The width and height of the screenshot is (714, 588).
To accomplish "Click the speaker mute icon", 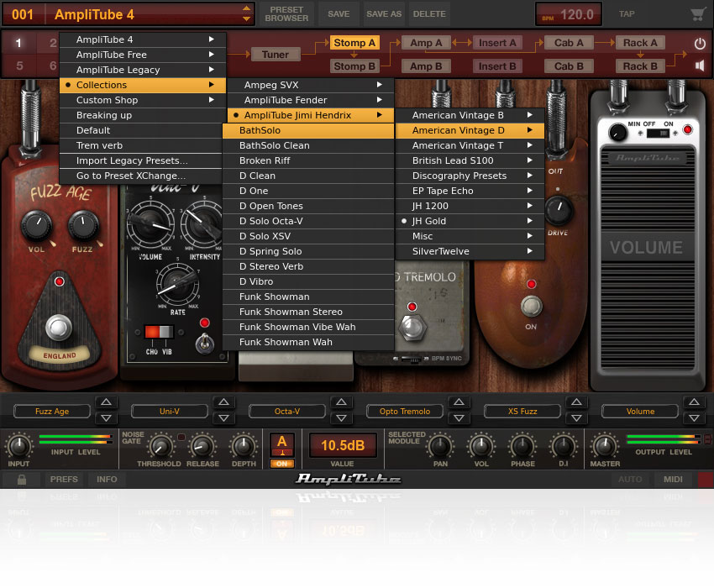I will 700,66.
